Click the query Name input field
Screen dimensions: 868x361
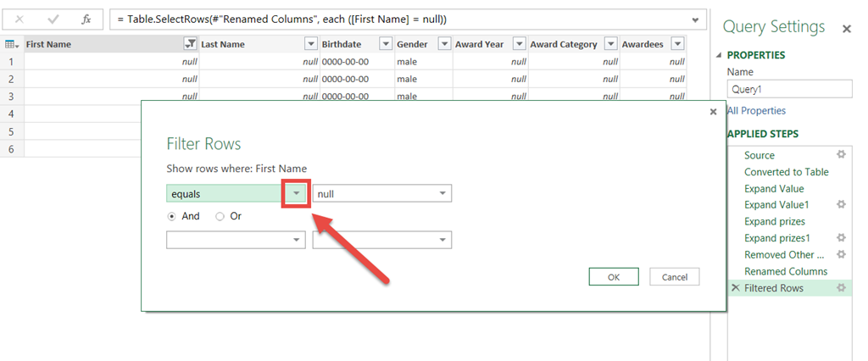pyautogui.click(x=788, y=89)
